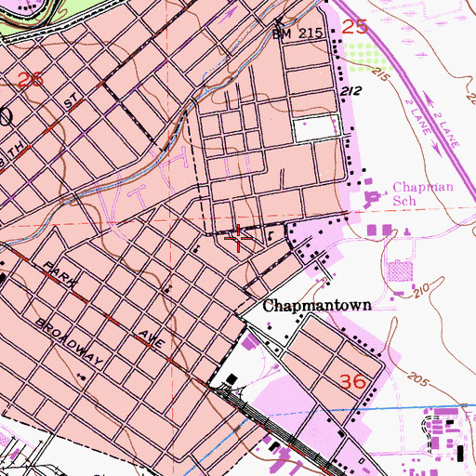Click the red crosshair marker at center
This screenshot has width=476, height=476.
(238, 238)
